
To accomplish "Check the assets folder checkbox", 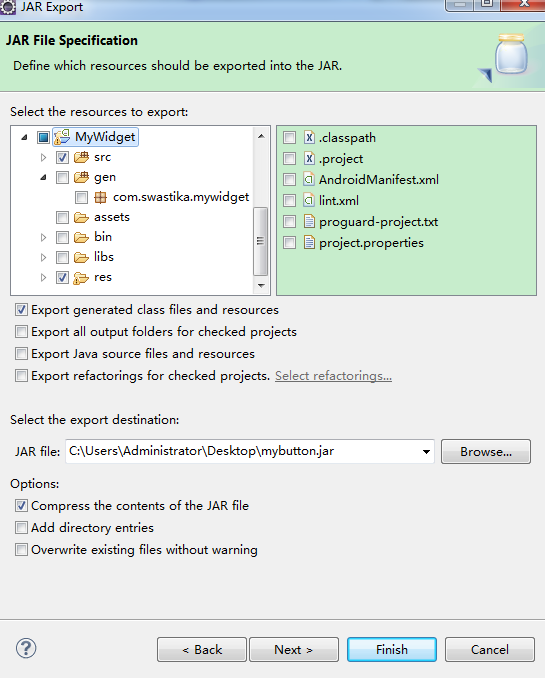I will 62,217.
